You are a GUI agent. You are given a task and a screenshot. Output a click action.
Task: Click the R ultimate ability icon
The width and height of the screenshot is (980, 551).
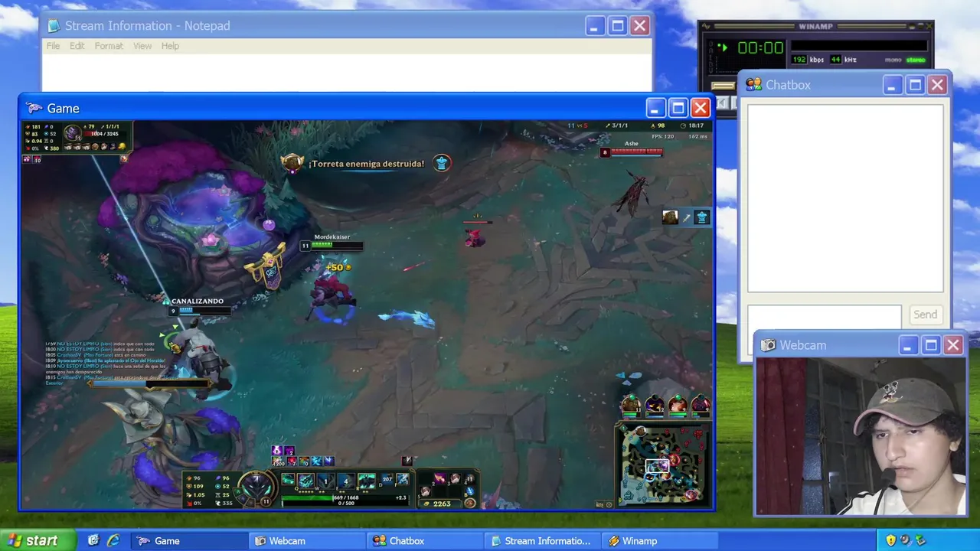tap(367, 481)
